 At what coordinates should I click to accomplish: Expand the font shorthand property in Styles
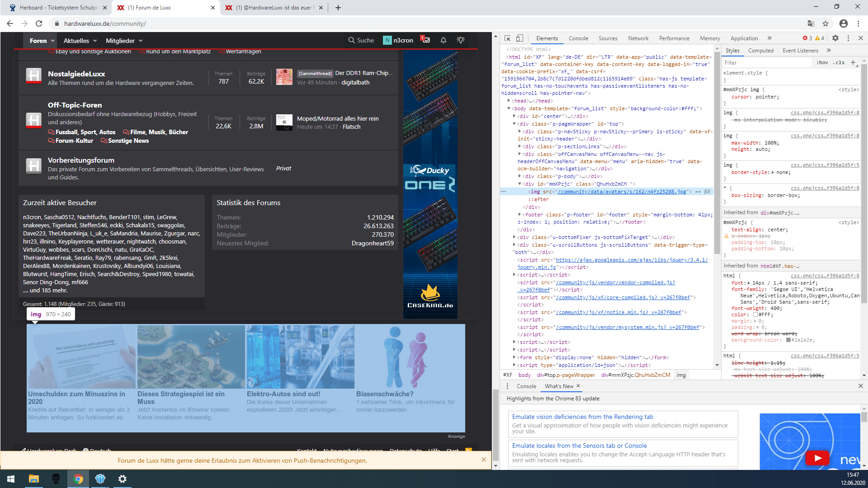(x=749, y=283)
